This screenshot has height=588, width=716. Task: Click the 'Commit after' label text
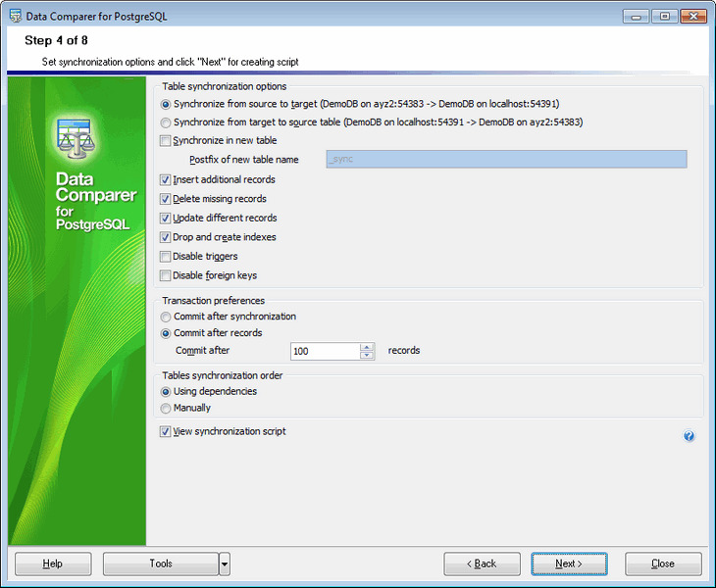point(202,351)
